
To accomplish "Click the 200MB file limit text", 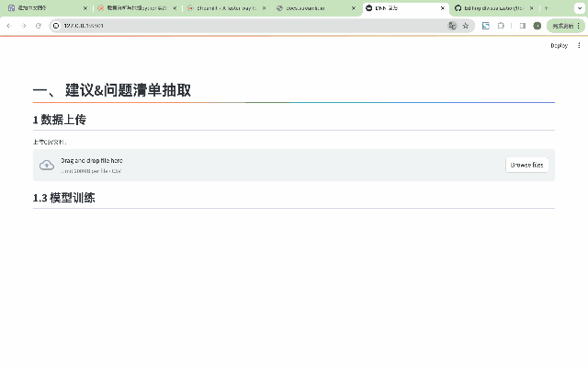I will pyautogui.click(x=91, y=171).
